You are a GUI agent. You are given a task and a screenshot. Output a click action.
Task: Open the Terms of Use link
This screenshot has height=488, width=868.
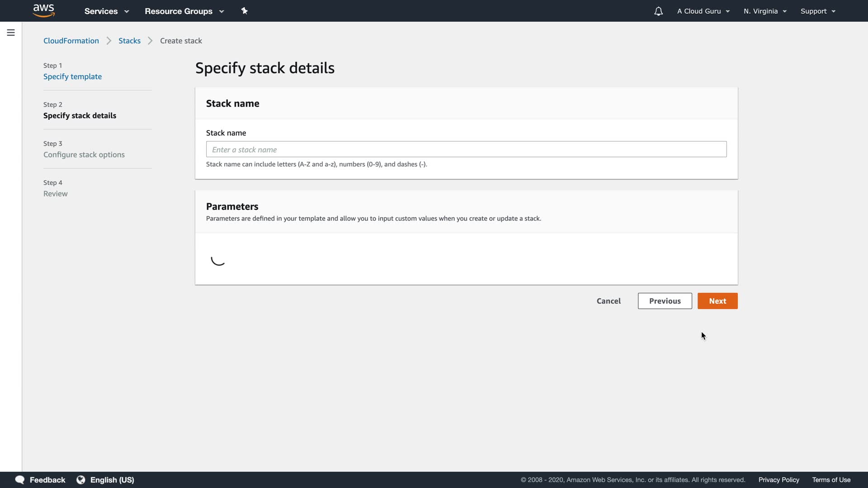pyautogui.click(x=831, y=480)
